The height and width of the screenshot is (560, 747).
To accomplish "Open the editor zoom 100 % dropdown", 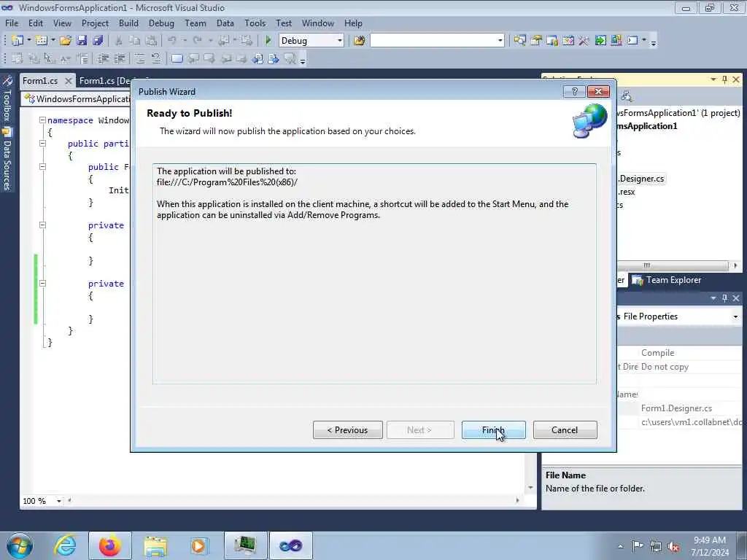I will click(59, 501).
